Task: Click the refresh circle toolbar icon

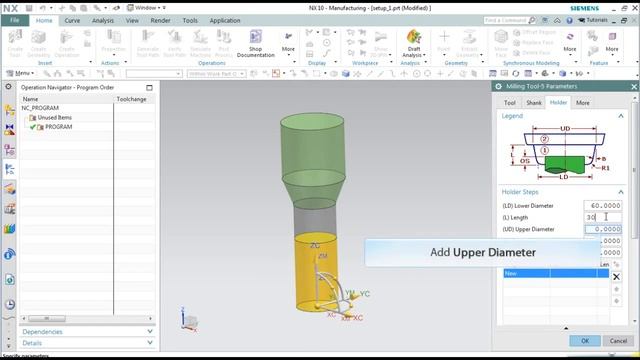Action: coord(516,73)
